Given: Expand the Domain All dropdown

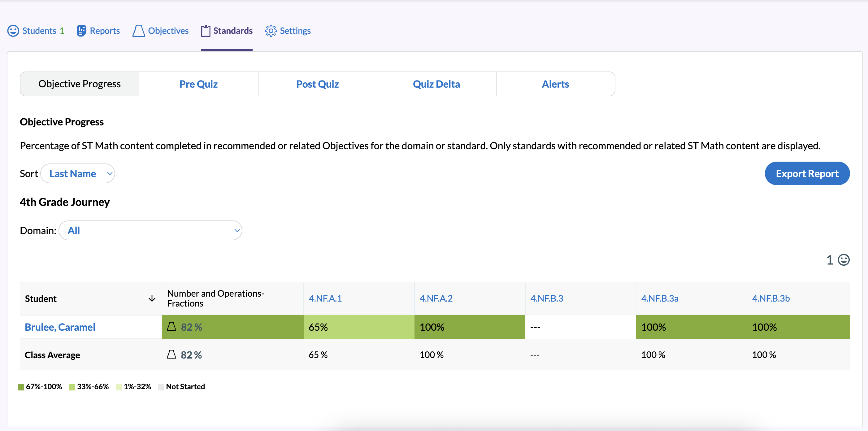Looking at the screenshot, I should click(x=150, y=230).
